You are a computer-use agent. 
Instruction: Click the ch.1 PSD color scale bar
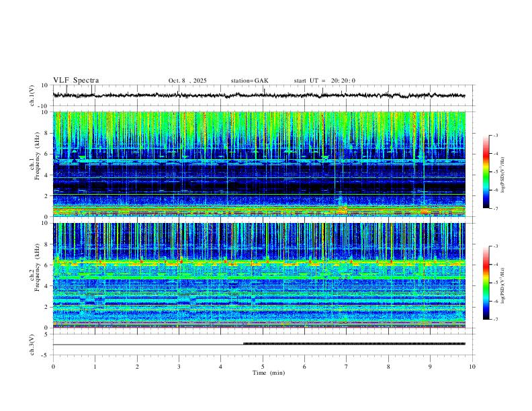point(486,172)
